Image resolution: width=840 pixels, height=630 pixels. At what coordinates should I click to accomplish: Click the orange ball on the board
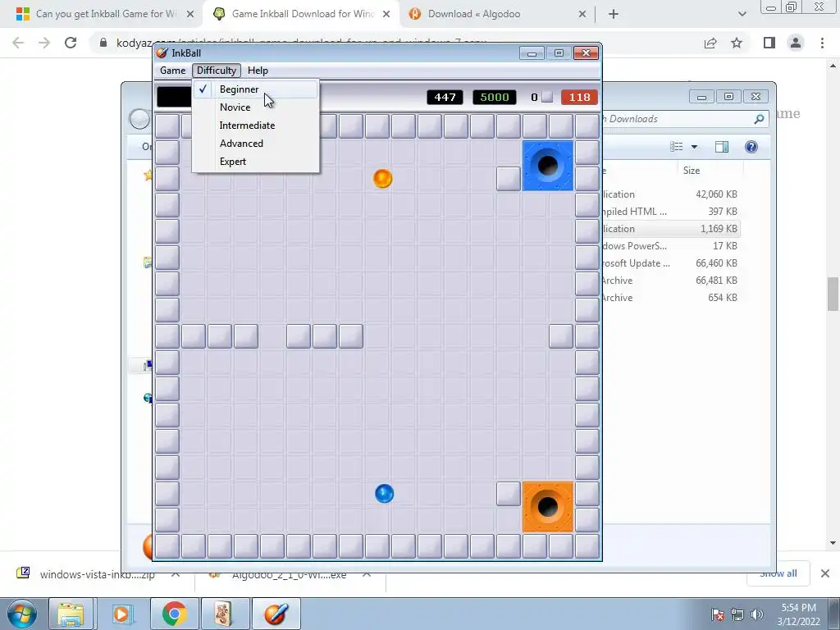click(382, 178)
